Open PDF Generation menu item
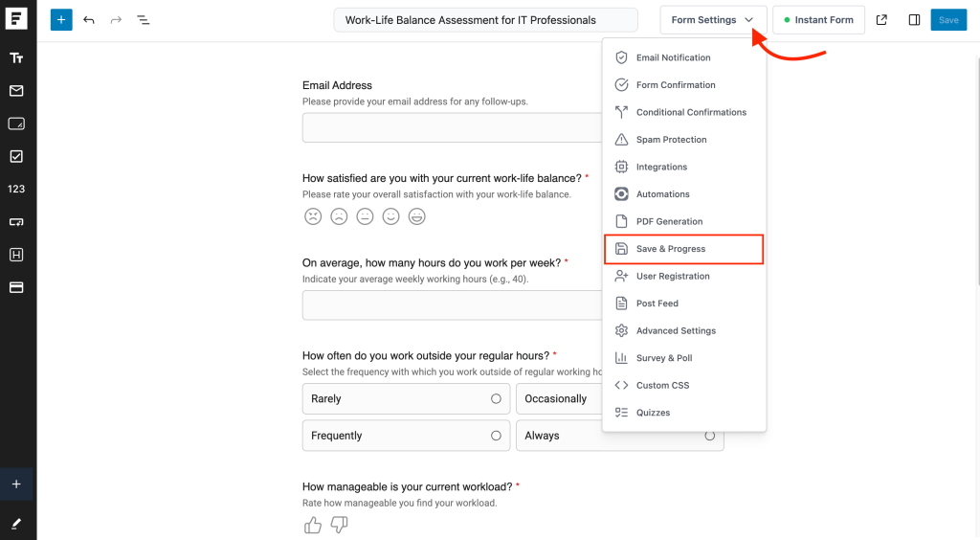980x540 pixels. tap(683, 221)
